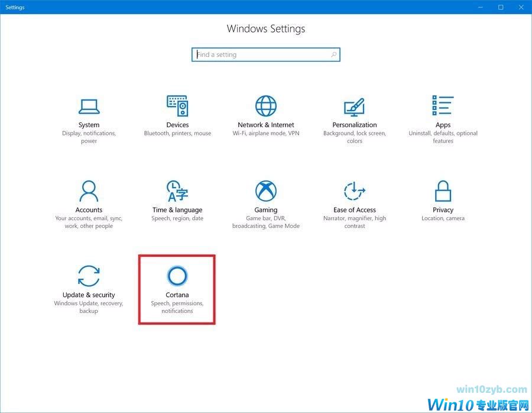The height and width of the screenshot is (413, 532).
Task: Click the Network & Internet globe icon
Action: 266,106
